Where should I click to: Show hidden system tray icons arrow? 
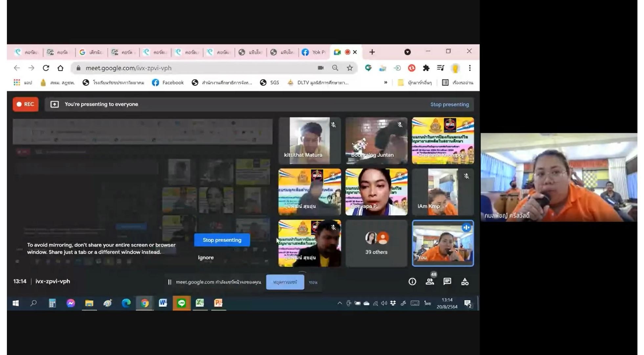340,303
